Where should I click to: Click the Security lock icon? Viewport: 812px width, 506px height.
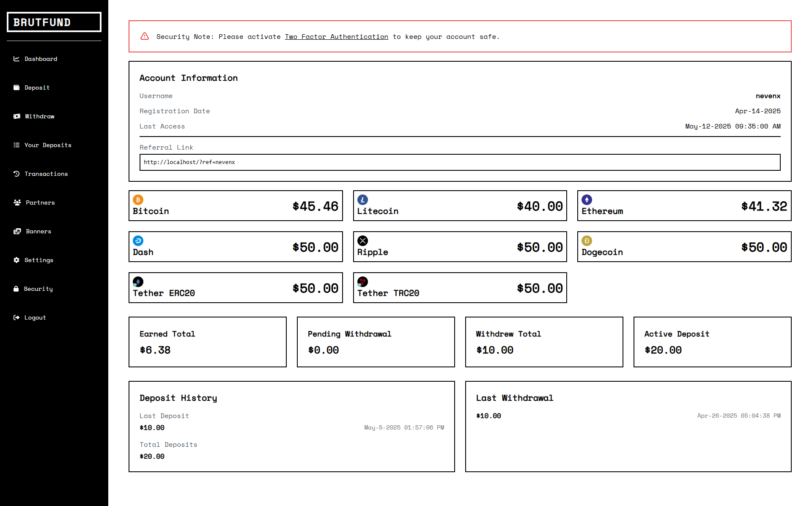click(x=16, y=289)
